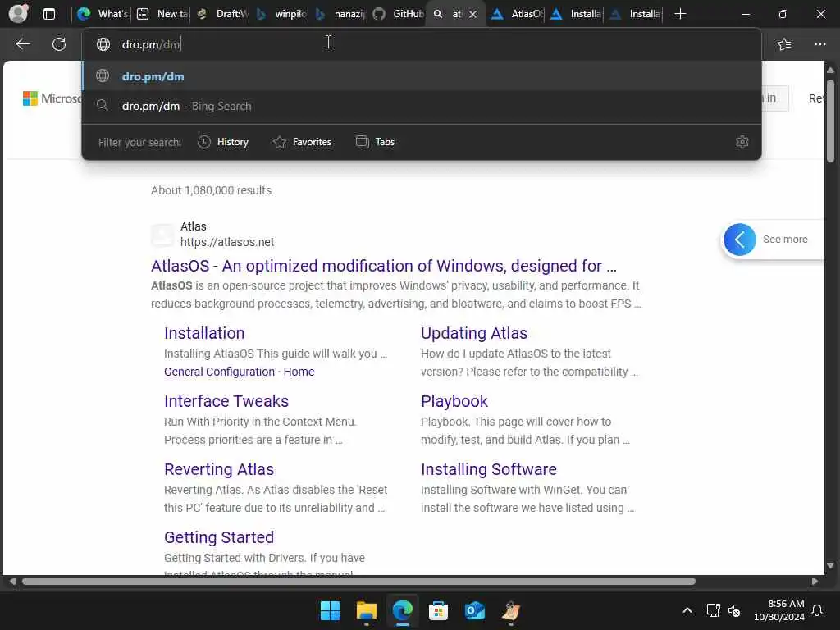Viewport: 840px width, 630px height.
Task: Click the scroll down arrow
Action: click(x=830, y=566)
